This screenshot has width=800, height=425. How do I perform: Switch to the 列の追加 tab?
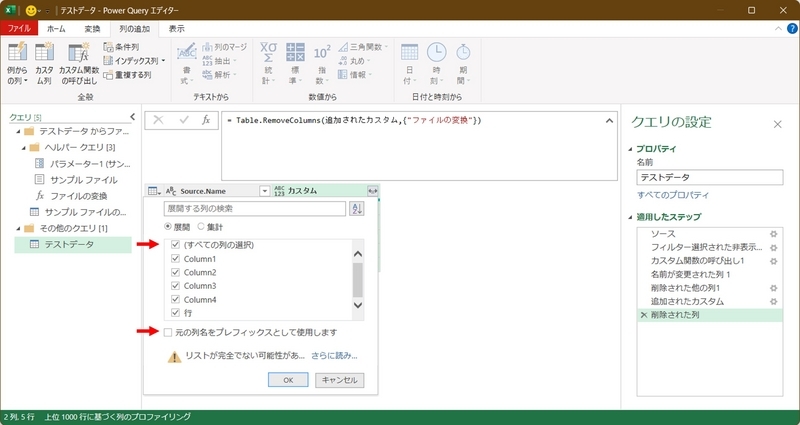tap(135, 29)
